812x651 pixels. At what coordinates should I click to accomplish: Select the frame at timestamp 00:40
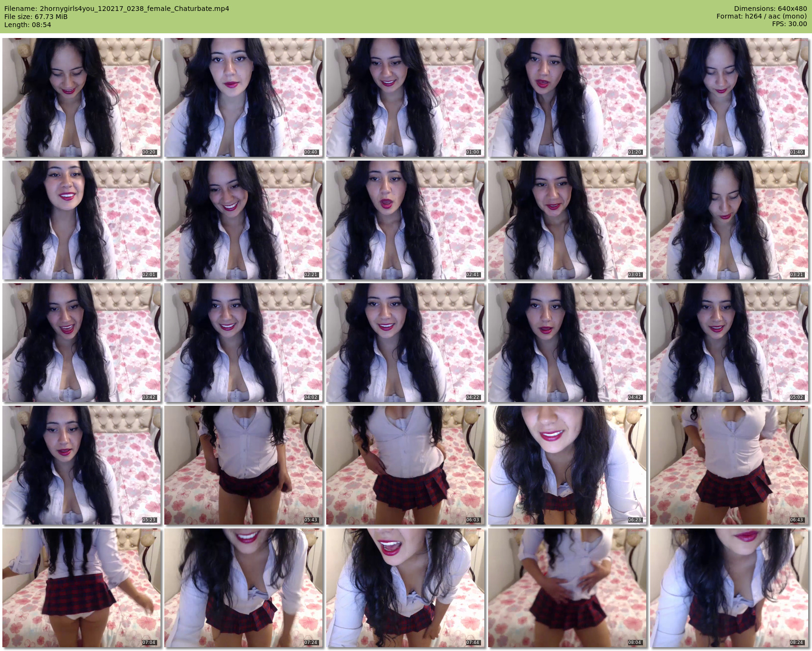[x=244, y=97]
